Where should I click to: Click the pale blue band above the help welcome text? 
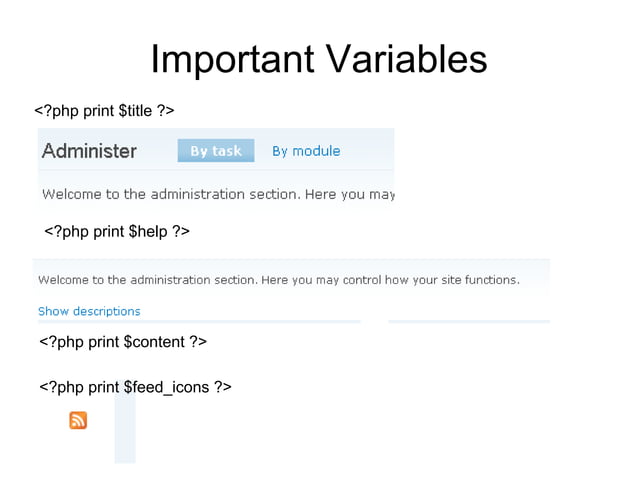(290, 264)
